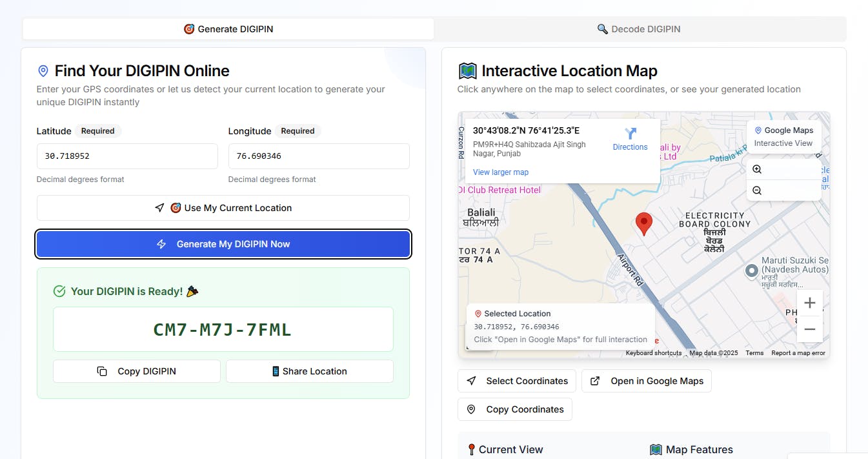868x459 pixels.
Task: Click the Current View heading
Action: pos(505,449)
